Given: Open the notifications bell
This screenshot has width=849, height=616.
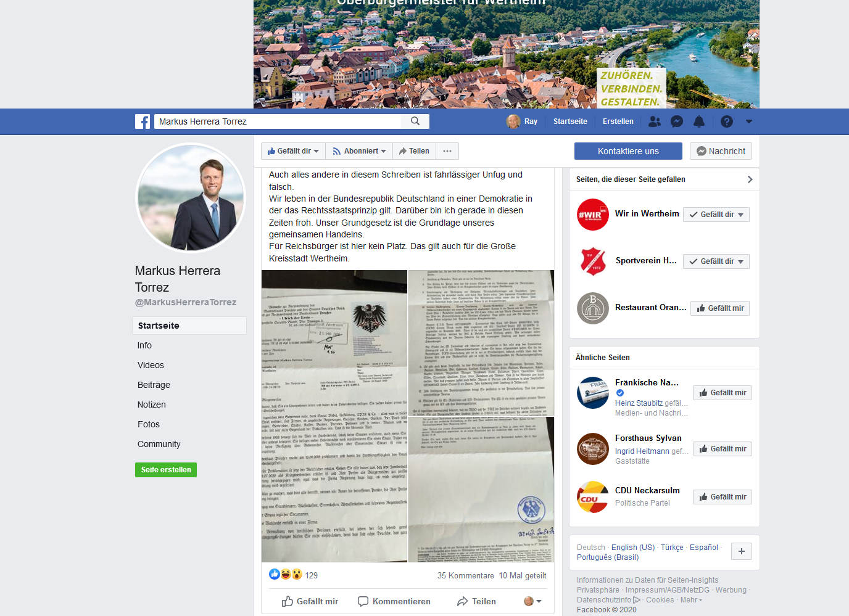Looking at the screenshot, I should tap(699, 121).
